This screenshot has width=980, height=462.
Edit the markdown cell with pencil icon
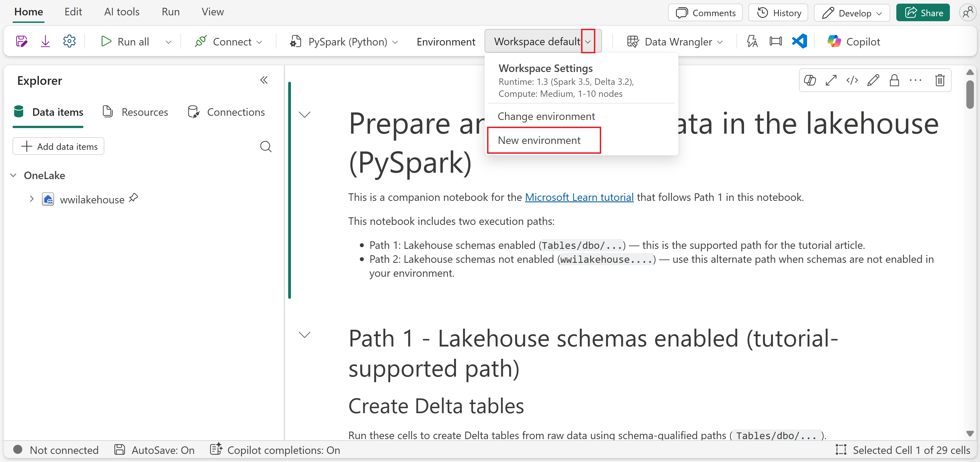(873, 80)
